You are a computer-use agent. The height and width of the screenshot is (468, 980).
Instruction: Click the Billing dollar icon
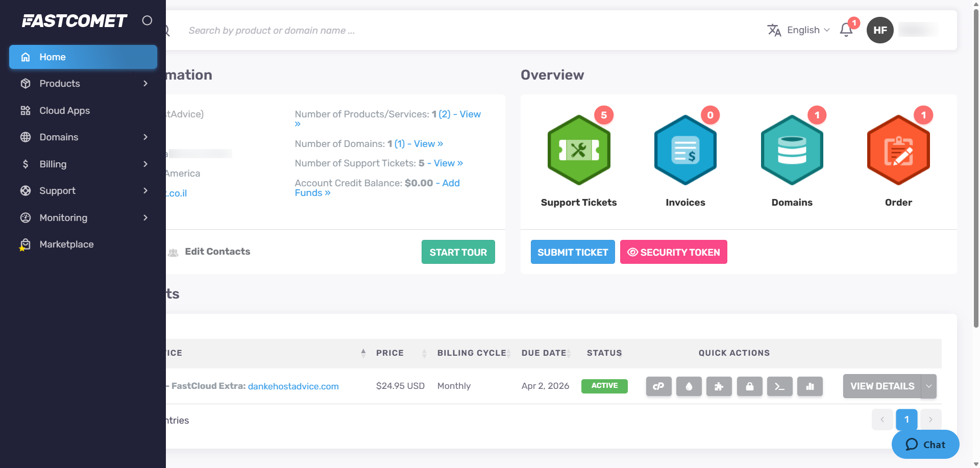(26, 164)
